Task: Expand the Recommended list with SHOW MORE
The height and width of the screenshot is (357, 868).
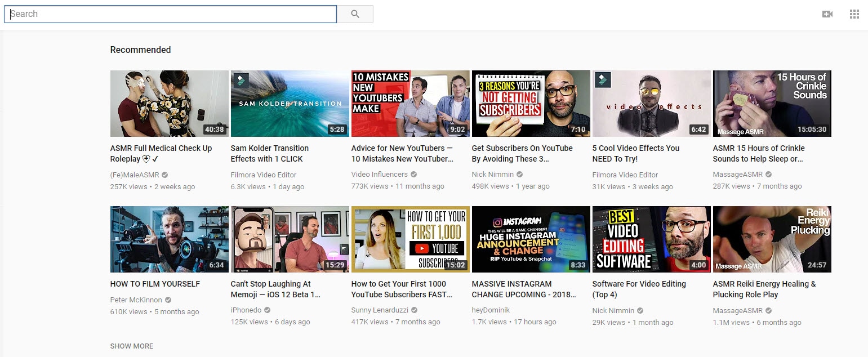Action: [132, 346]
